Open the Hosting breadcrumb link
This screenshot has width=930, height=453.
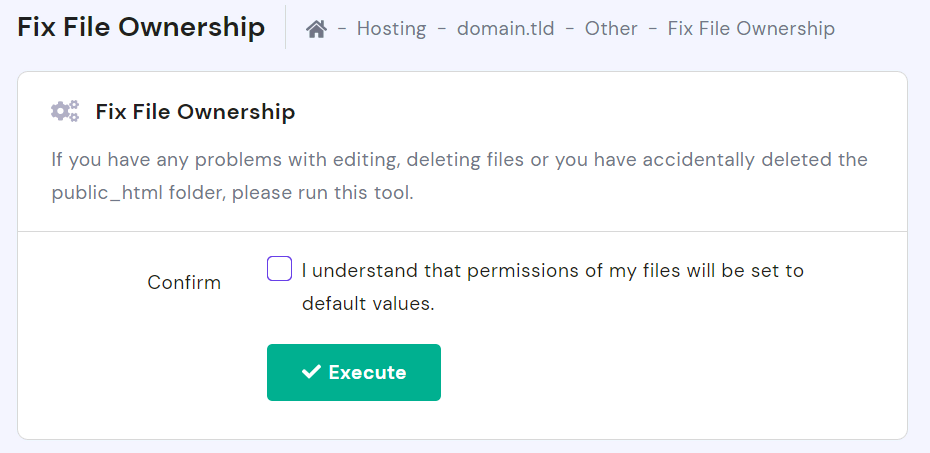point(391,28)
